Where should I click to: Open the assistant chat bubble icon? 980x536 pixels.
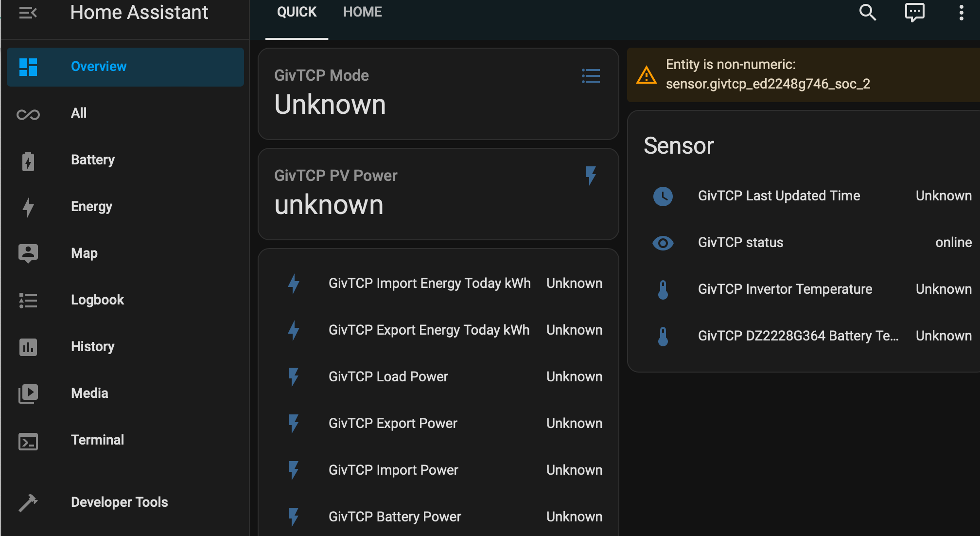pyautogui.click(x=914, y=12)
